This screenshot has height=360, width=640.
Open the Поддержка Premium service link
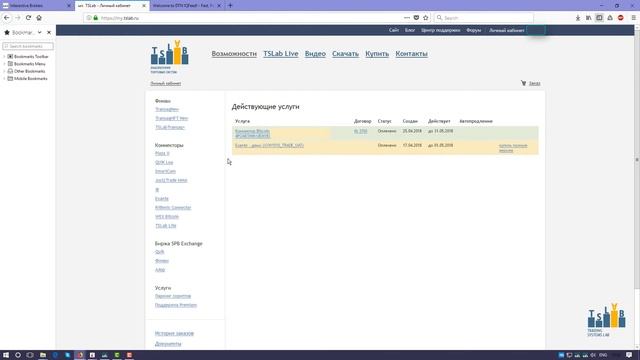[x=176, y=305]
